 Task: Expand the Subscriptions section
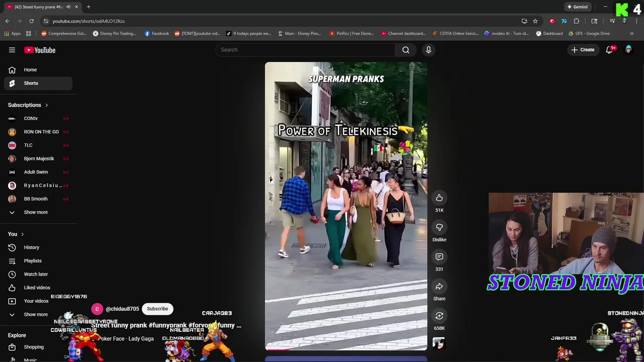pos(28,105)
